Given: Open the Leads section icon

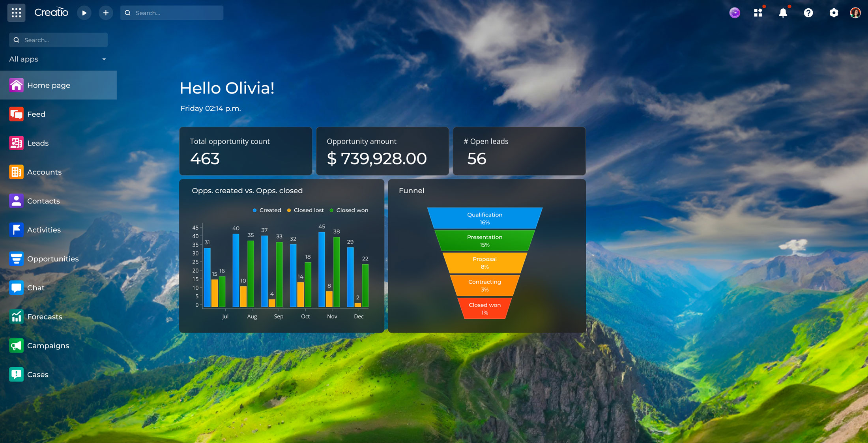Looking at the screenshot, I should (16, 143).
